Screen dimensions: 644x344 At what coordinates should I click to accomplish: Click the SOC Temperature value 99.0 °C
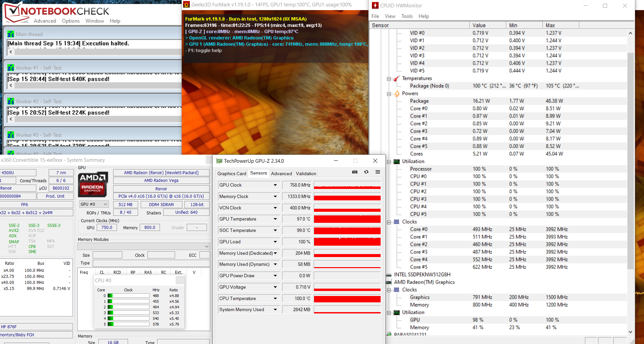(x=297, y=230)
